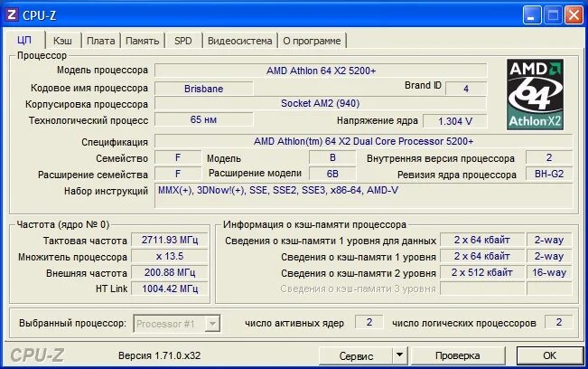Click the Модель value B
Image resolution: width=588 pixels, height=369 pixels.
[332, 157]
